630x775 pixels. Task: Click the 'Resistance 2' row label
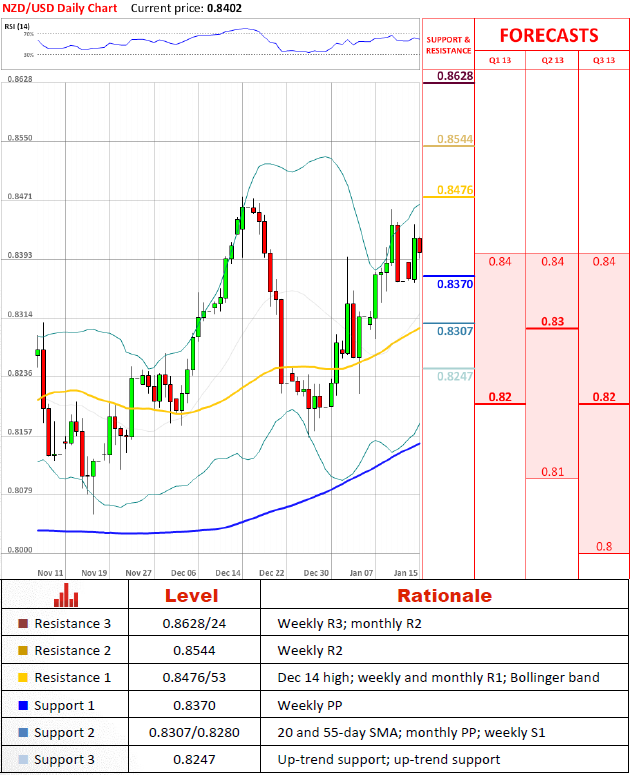[73, 650]
